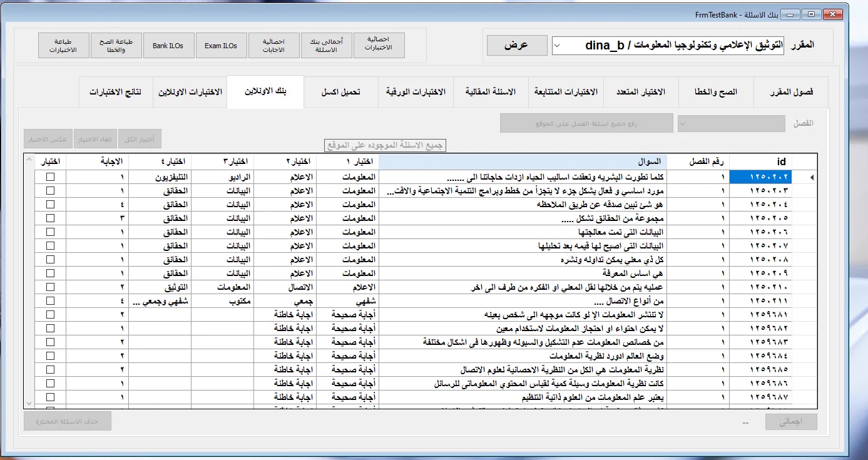Click رفع جميع اسئلة الفصل على الموقع
Viewport: 868px width, 460px height.
tap(586, 123)
